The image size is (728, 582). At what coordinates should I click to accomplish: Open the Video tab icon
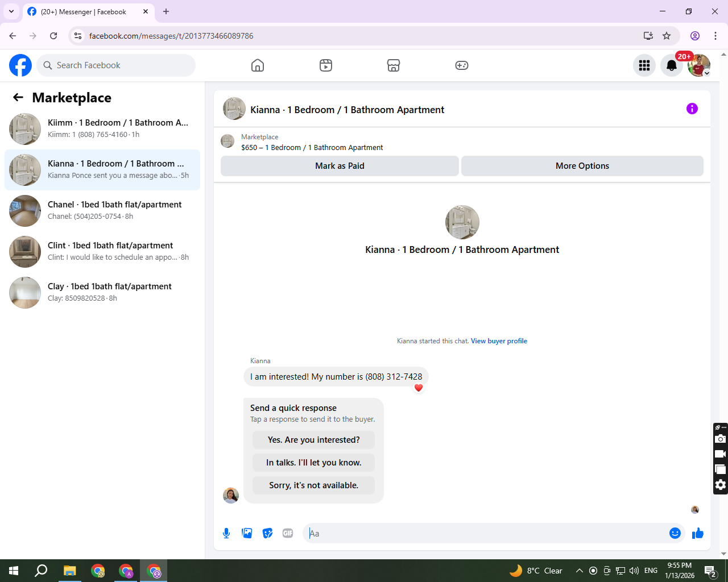point(326,65)
